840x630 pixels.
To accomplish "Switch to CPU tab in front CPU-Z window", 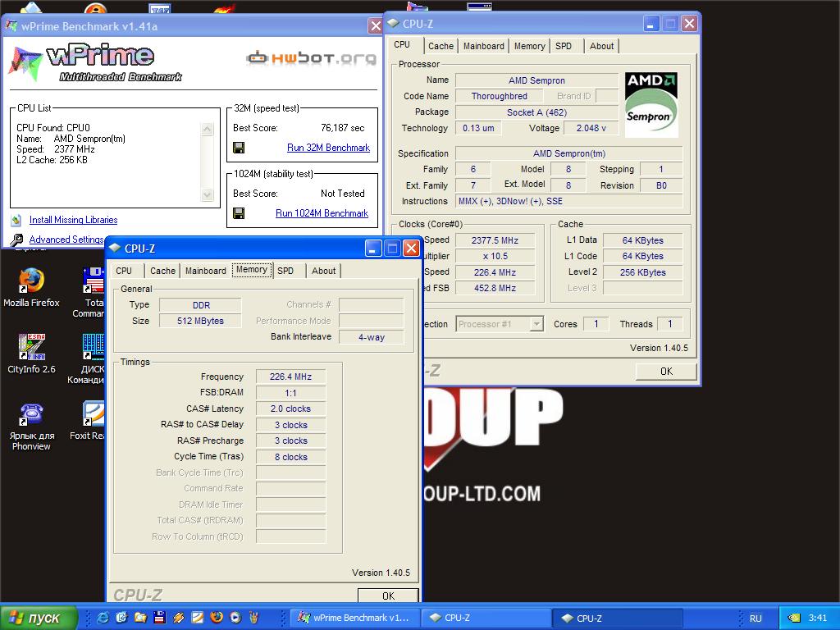I will coord(124,271).
